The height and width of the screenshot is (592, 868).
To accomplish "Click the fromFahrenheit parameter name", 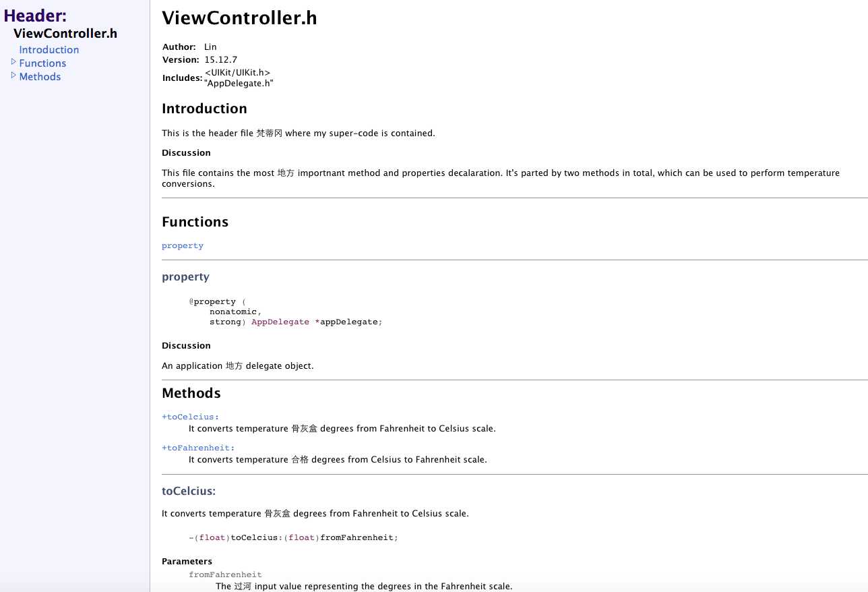I will click(225, 575).
